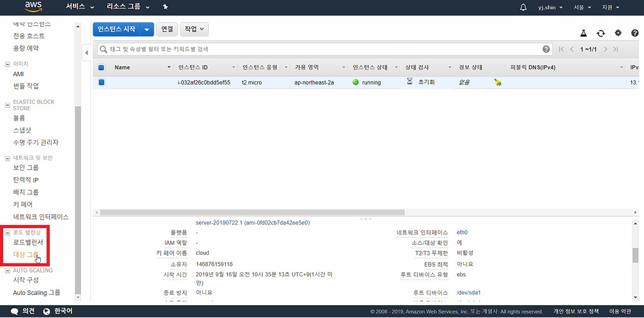The width and height of the screenshot is (644, 318).
Task: Click the AWS logo home icon
Action: [33, 6]
